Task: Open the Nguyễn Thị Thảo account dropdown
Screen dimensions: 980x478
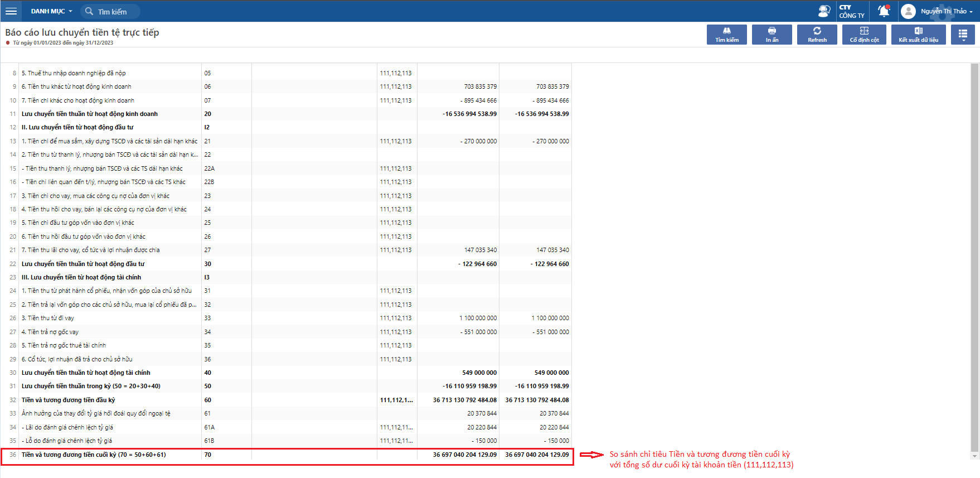Action: click(946, 11)
